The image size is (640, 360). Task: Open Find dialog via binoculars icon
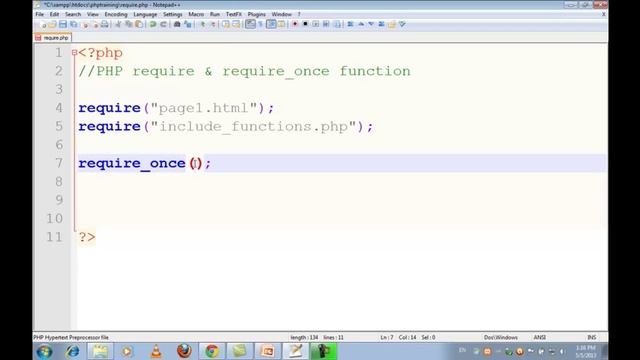177,24
